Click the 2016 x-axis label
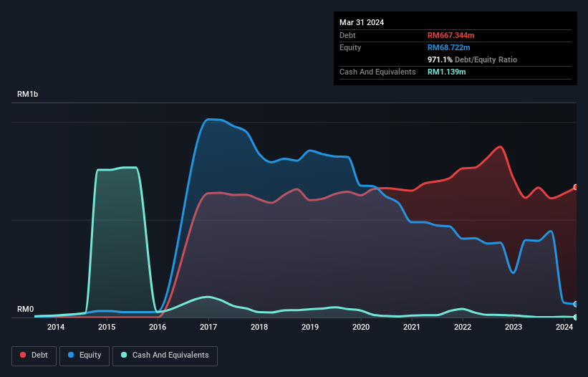The image size is (588, 377). [x=158, y=327]
